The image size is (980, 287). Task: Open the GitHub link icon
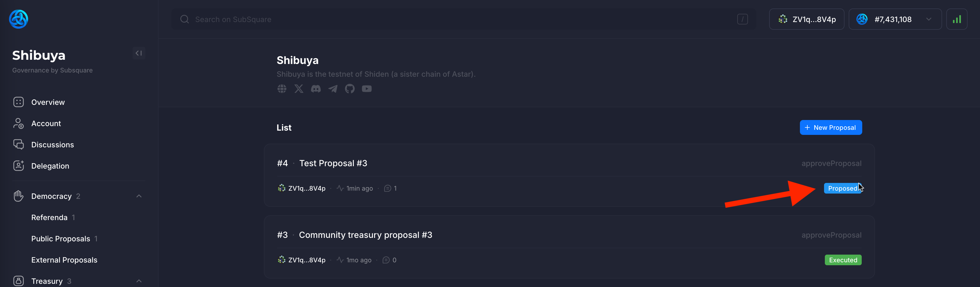click(350, 88)
